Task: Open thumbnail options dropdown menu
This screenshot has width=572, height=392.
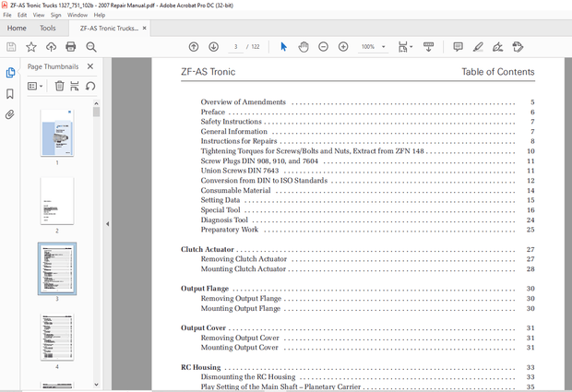Action: click(x=35, y=86)
